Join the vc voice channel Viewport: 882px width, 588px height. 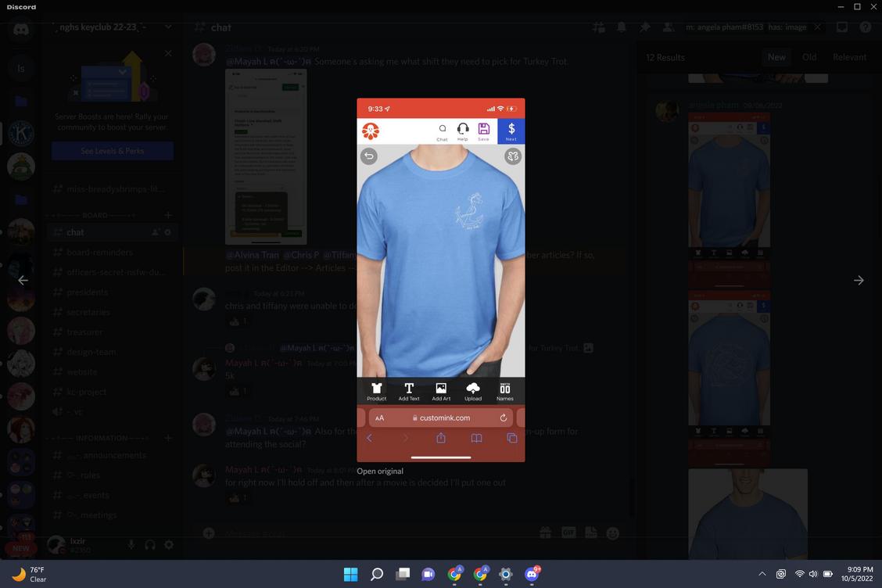click(113, 412)
